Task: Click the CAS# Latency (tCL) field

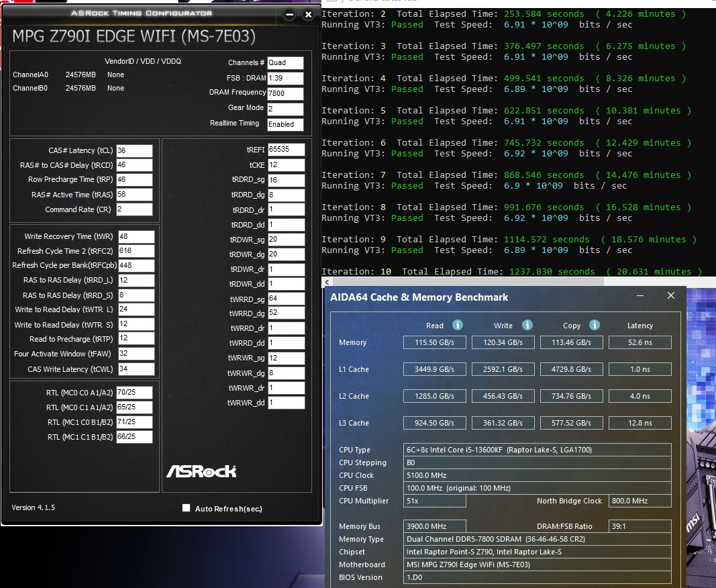Action: coord(134,150)
